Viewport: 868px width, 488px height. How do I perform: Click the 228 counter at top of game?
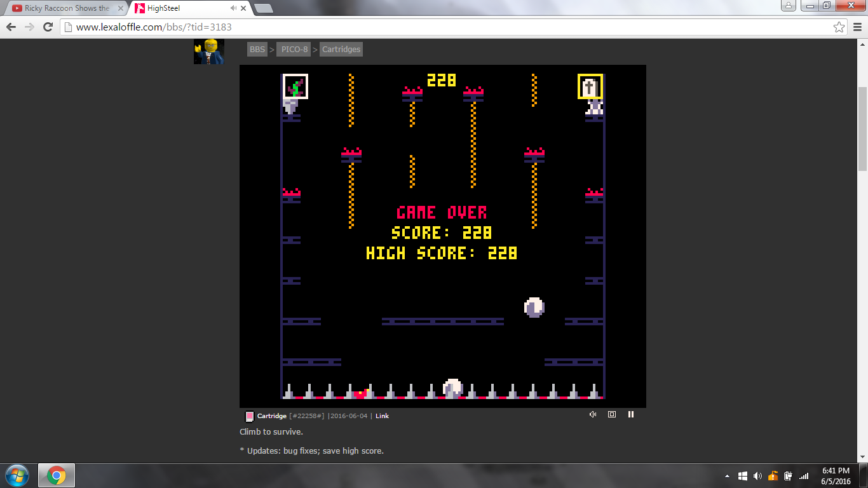(442, 80)
